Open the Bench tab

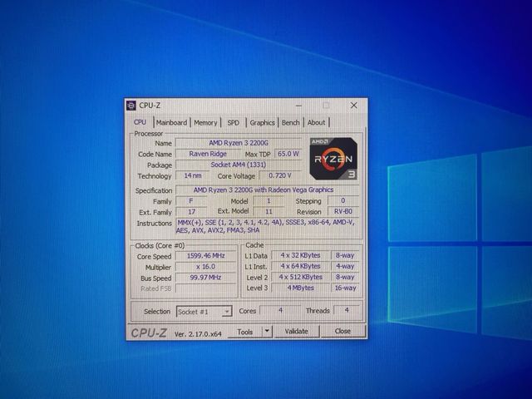(291, 122)
